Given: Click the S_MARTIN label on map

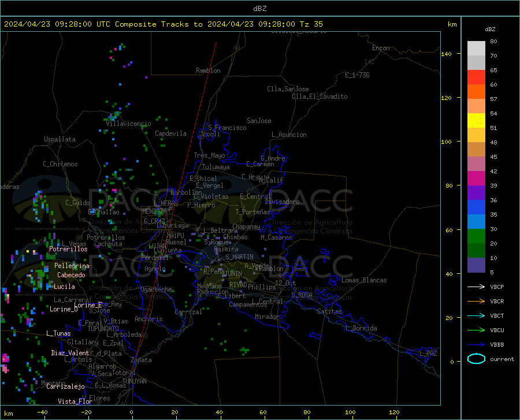Looking at the screenshot, I should (x=239, y=257).
